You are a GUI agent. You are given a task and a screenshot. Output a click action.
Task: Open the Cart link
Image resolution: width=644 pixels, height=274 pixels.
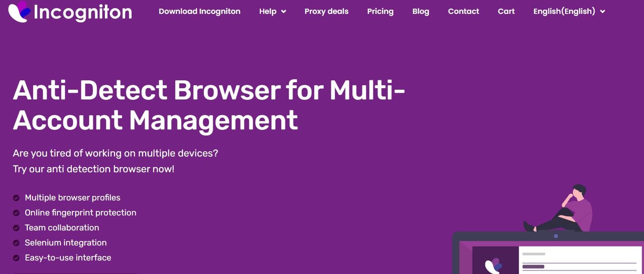[x=506, y=11]
